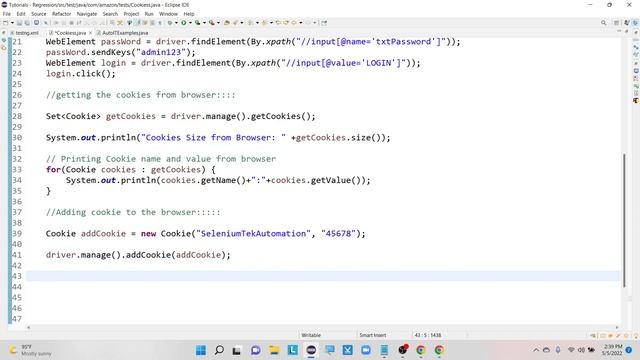Viewport: 640px width, 360px height.
Task: Open Windows taskbar Search
Action: tap(219, 350)
